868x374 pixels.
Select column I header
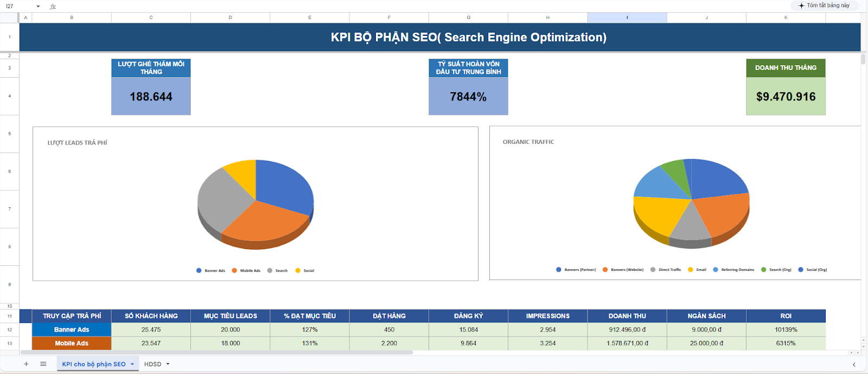coord(627,17)
